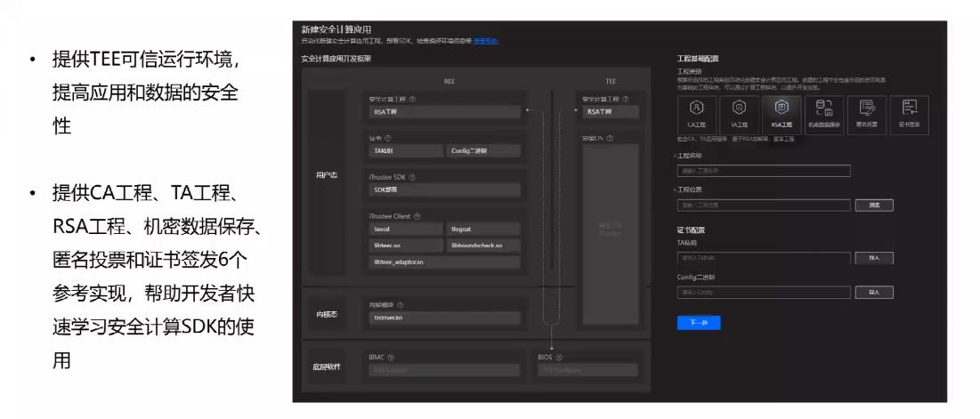Open help icon beside 安全OS
Image resolution: width=980 pixels, height=419 pixels.
coord(610,138)
